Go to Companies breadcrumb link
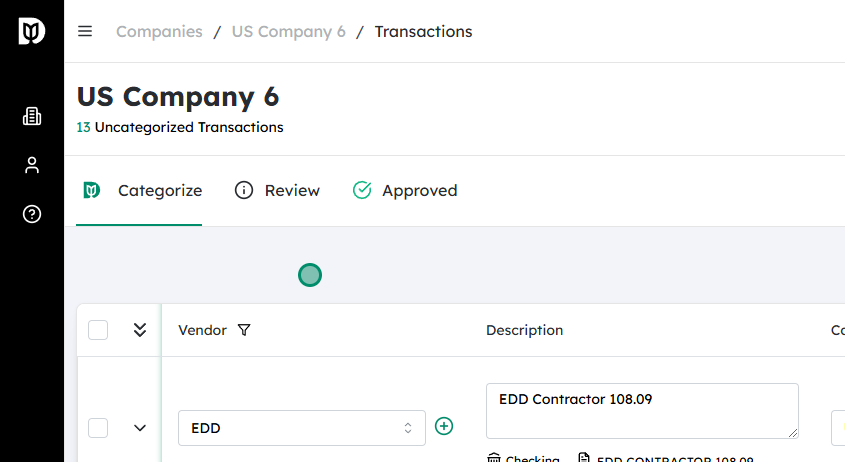This screenshot has width=845, height=462. pos(157,31)
